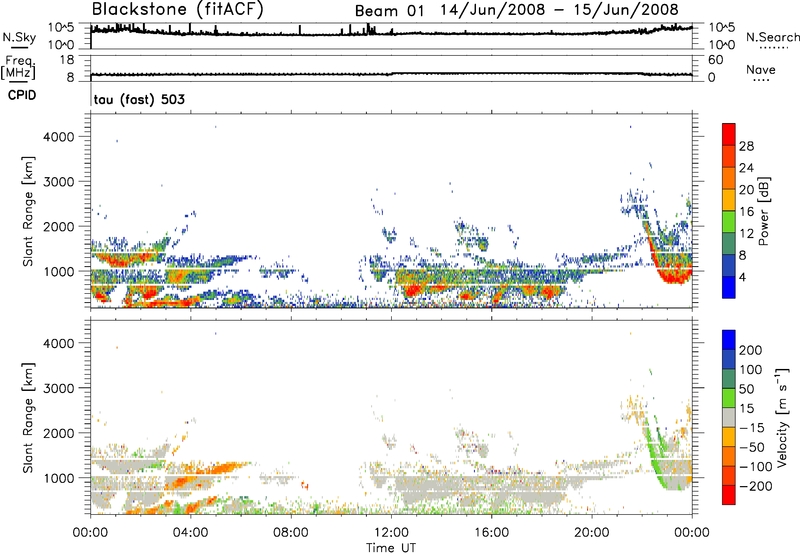Click the "-15" label on velocity colorbar

752,428
